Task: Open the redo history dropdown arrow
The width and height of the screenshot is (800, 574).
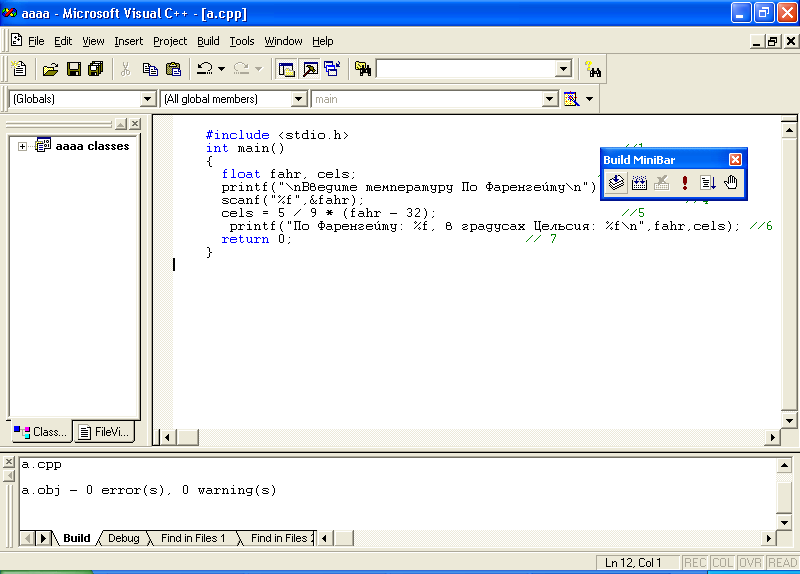Action: (x=258, y=69)
